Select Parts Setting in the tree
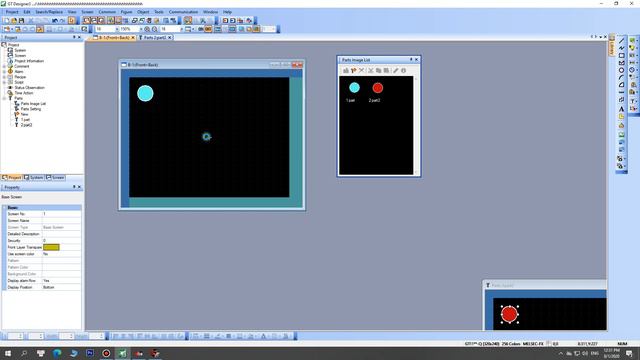 [31, 109]
